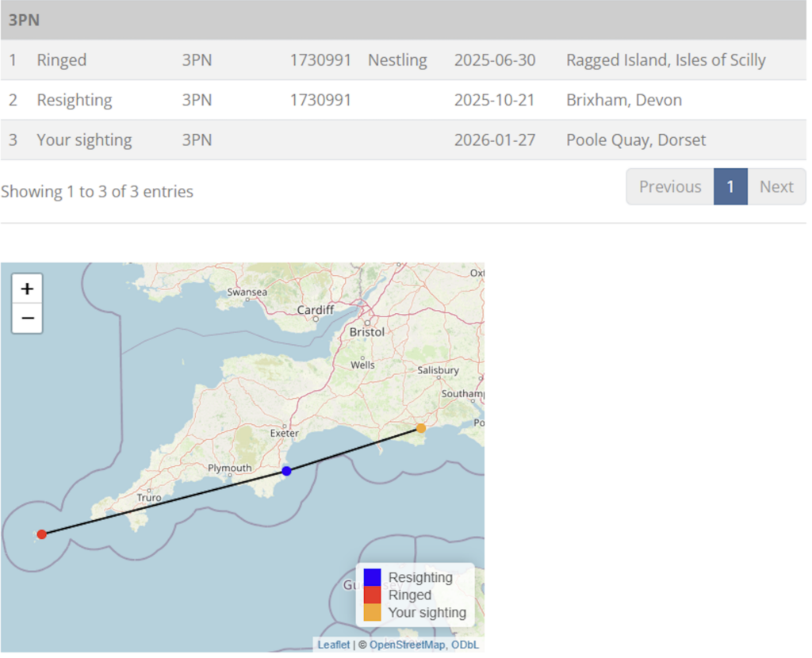
Task: Click the orange Your sighting legend swatch
Action: tap(372, 612)
